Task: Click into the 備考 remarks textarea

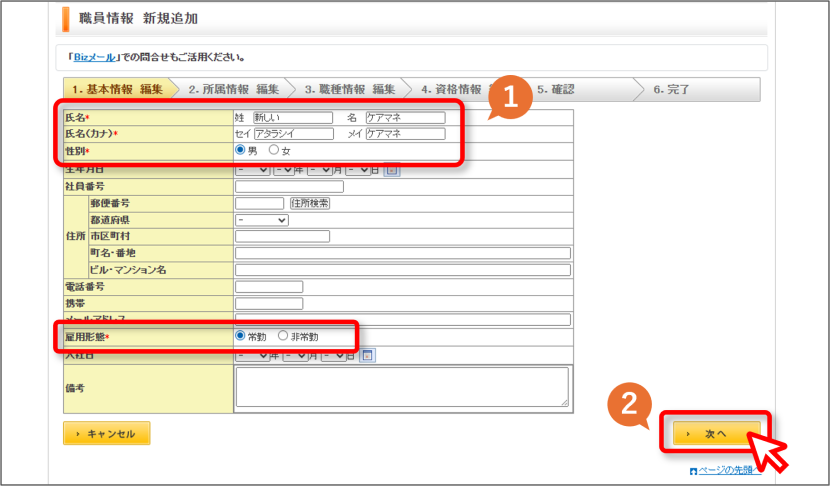Action: point(402,388)
